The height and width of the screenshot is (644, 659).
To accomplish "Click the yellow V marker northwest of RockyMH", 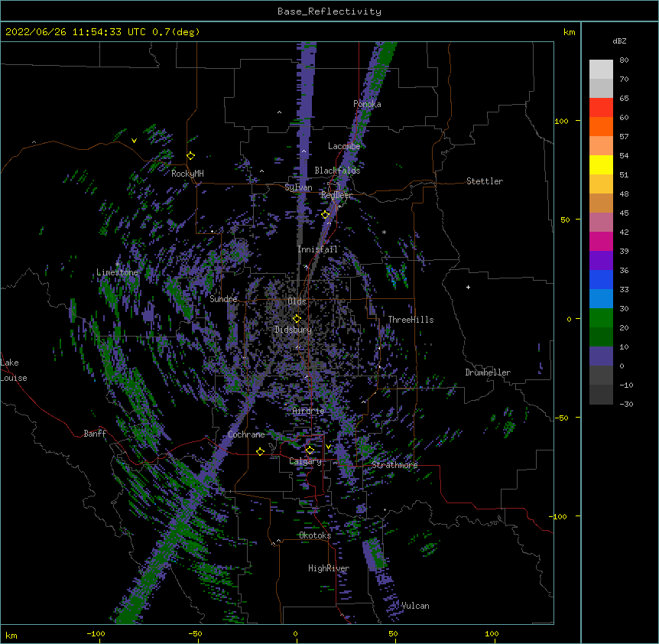I will tap(134, 141).
